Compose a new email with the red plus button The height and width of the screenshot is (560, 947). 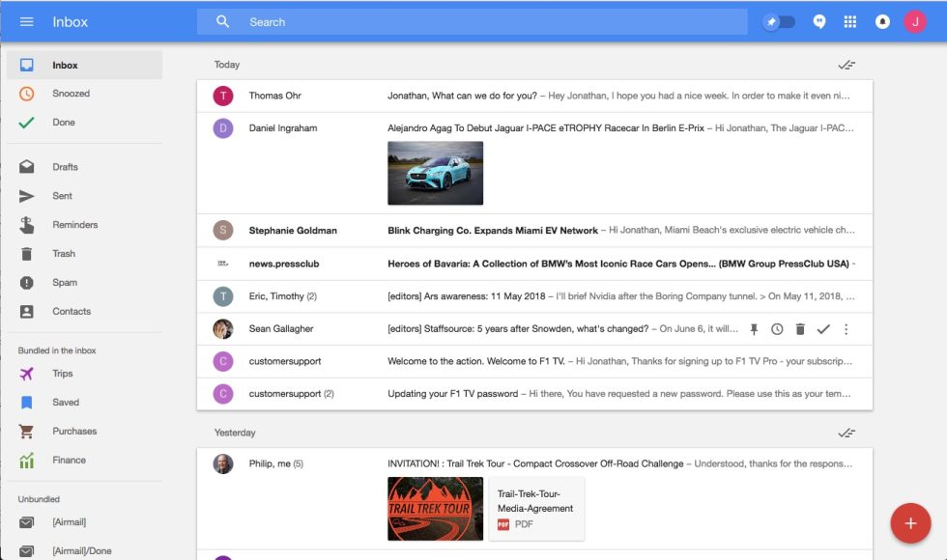tap(909, 522)
